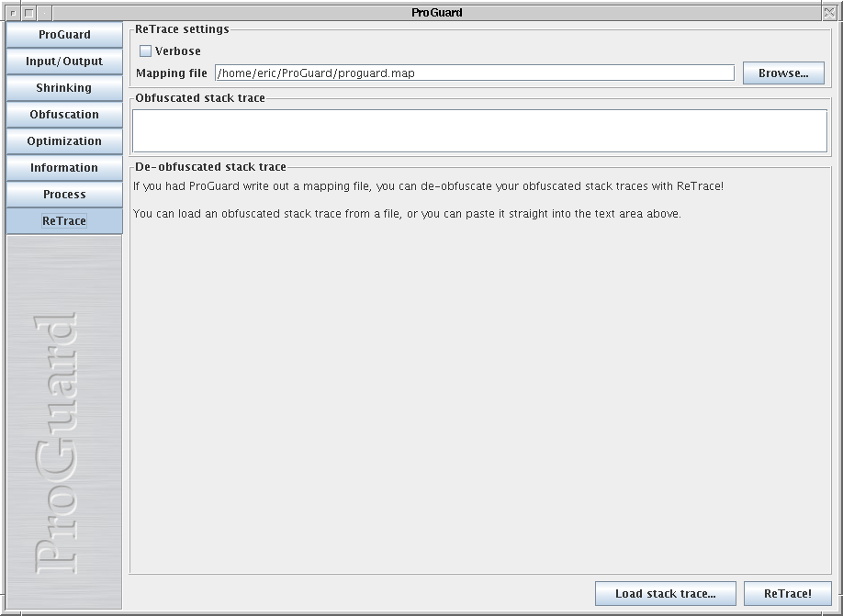
Task: Open the window menu icon in title bar
Action: [x=12, y=13]
